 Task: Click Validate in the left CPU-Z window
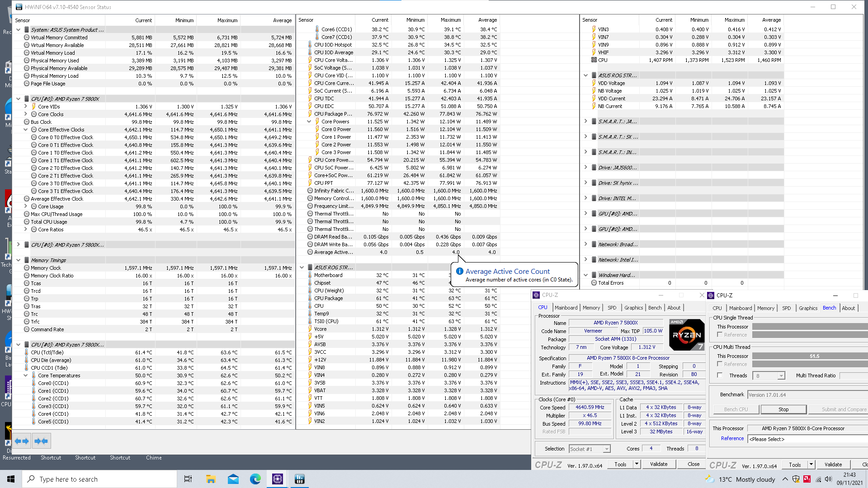(658, 464)
